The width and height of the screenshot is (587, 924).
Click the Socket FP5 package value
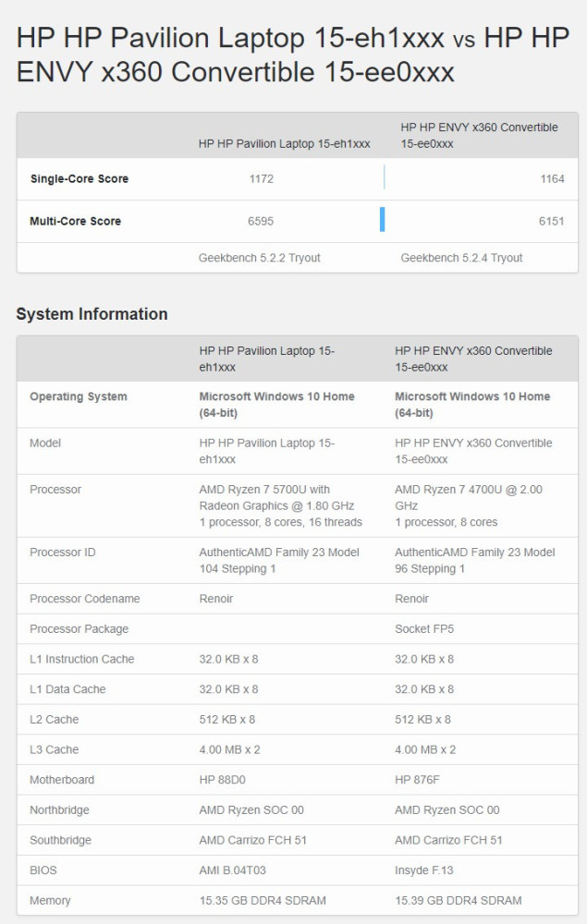coord(424,629)
